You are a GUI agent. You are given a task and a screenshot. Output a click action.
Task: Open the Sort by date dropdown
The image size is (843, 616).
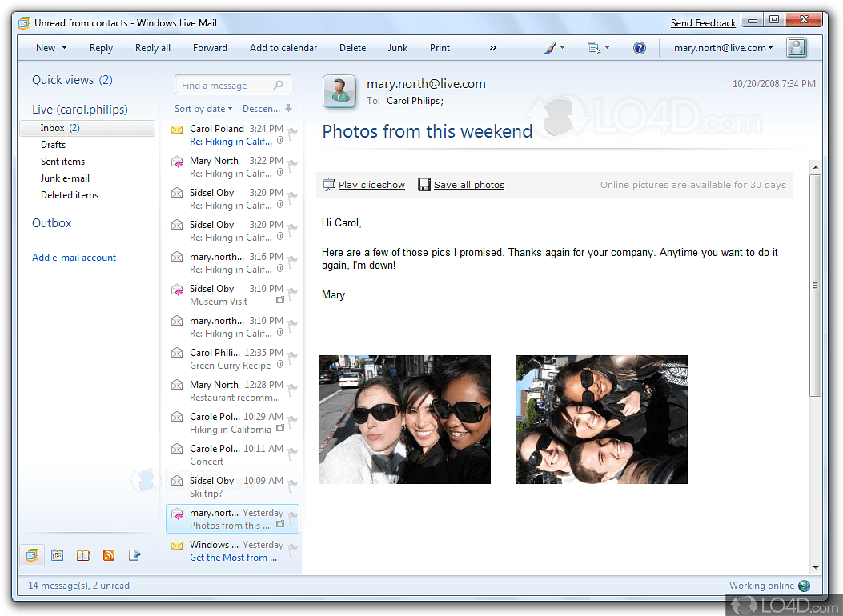203,109
